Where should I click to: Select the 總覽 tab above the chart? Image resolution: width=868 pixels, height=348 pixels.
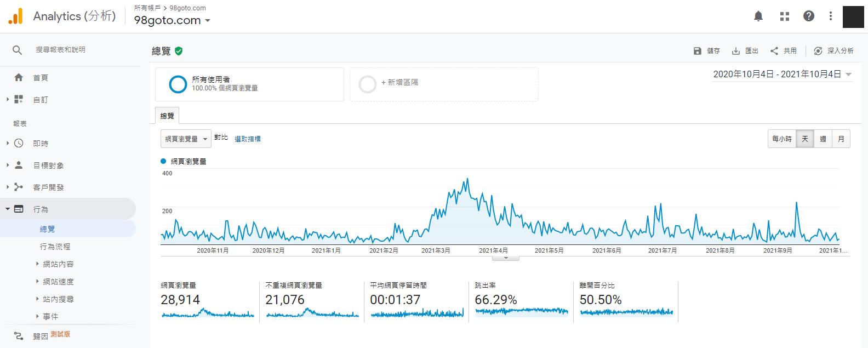(167, 116)
